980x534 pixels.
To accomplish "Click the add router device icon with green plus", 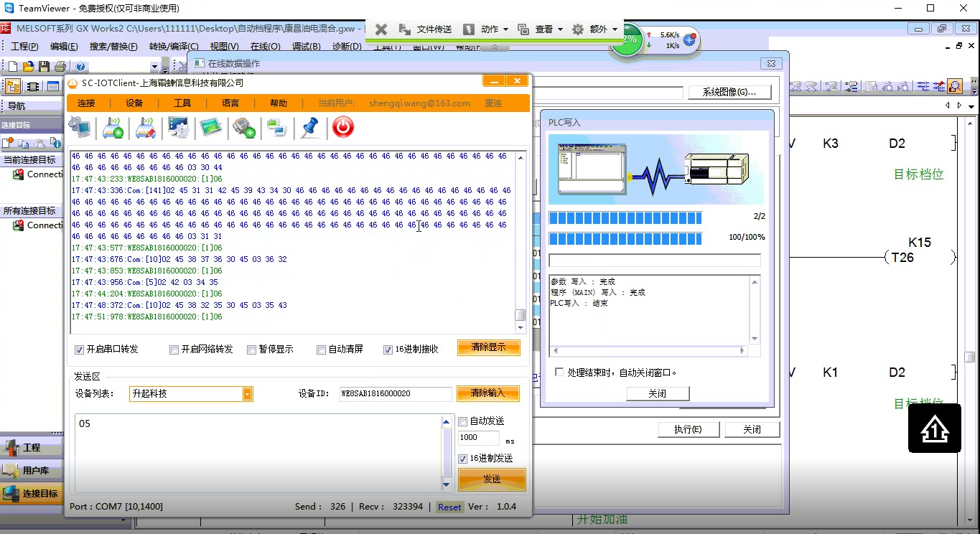I will (x=113, y=128).
